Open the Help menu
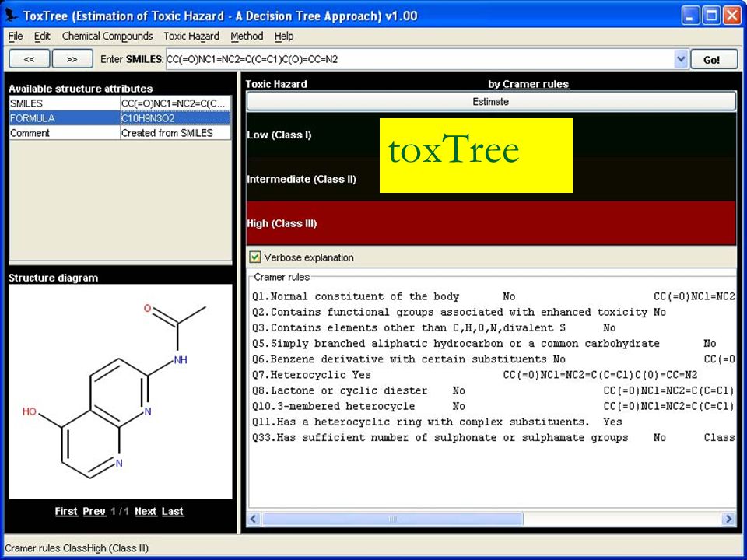747x560 pixels. (284, 37)
